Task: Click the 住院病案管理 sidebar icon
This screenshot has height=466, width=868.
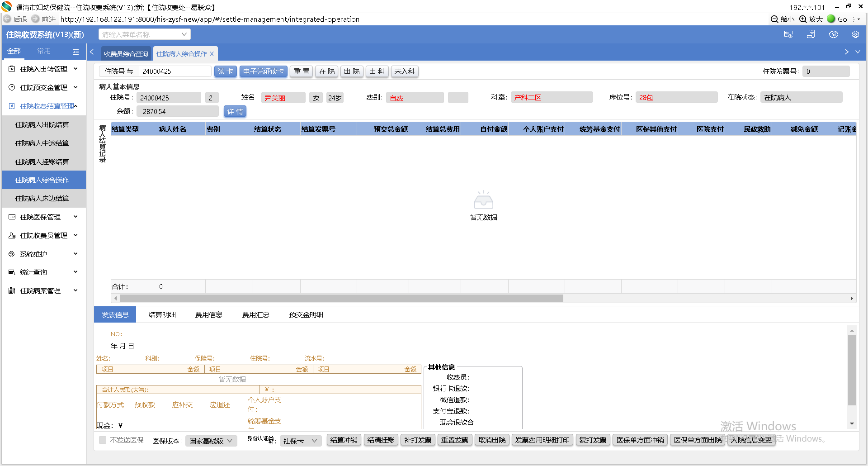Action: tap(12, 290)
